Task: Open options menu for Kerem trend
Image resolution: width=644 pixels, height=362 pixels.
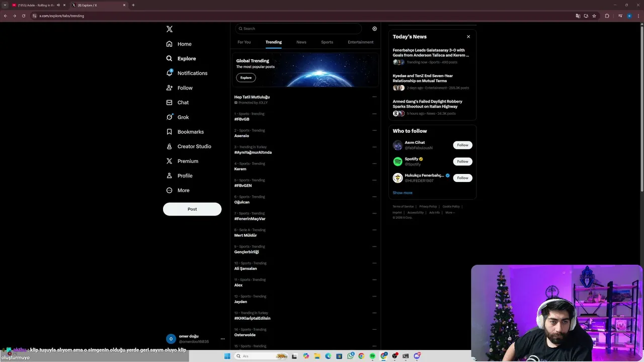Action: click(374, 163)
